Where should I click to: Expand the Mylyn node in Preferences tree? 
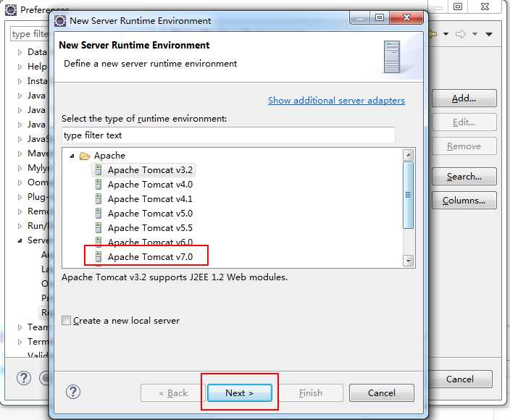pos(20,168)
